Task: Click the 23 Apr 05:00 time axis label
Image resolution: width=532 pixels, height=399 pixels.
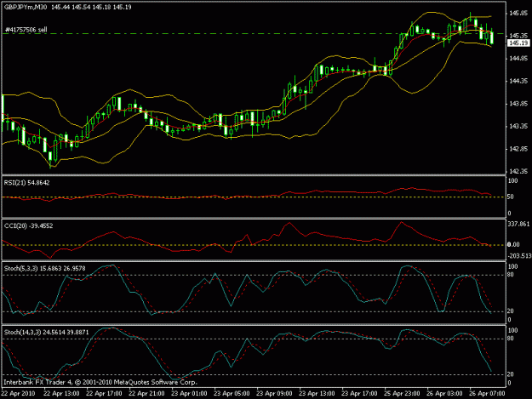Action: tap(232, 394)
